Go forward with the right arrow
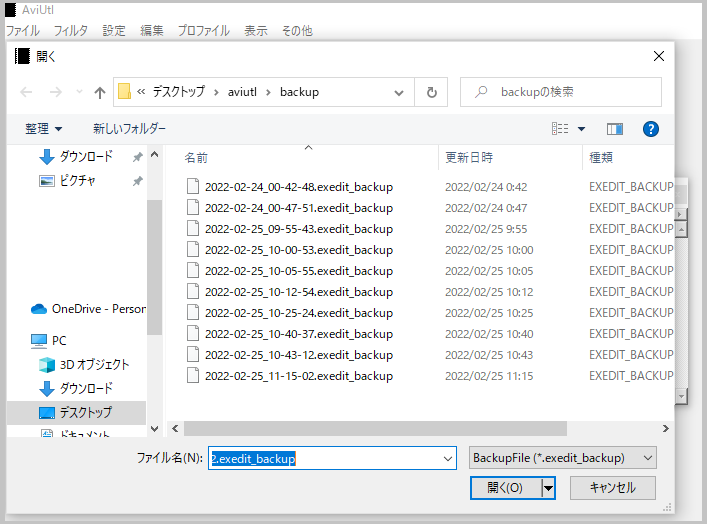 [55, 92]
